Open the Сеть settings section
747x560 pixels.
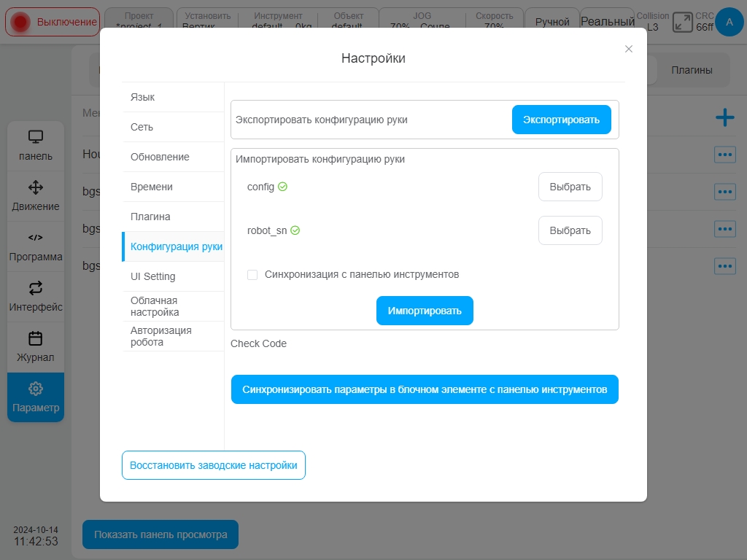[x=173, y=127]
